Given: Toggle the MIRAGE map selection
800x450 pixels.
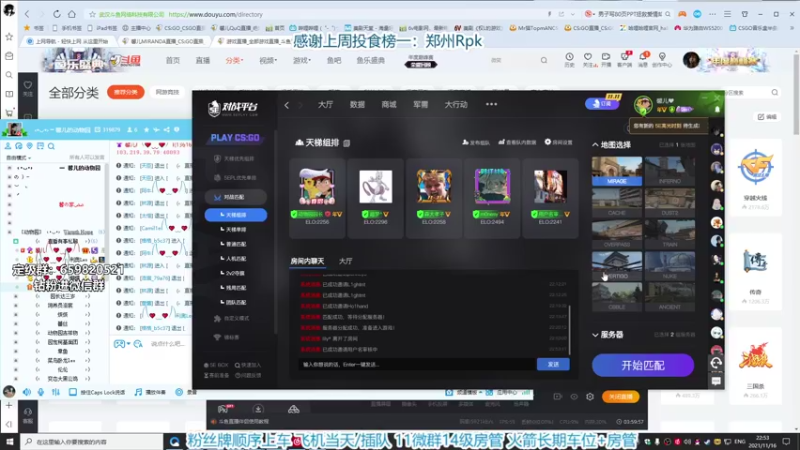Looking at the screenshot, I should click(617, 171).
